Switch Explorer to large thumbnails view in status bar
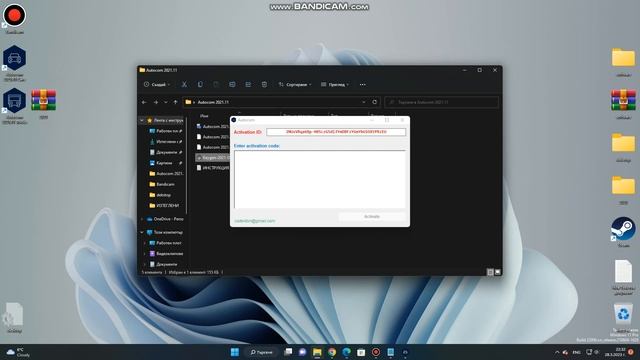Viewport: 640px width, 360px height. [498, 272]
